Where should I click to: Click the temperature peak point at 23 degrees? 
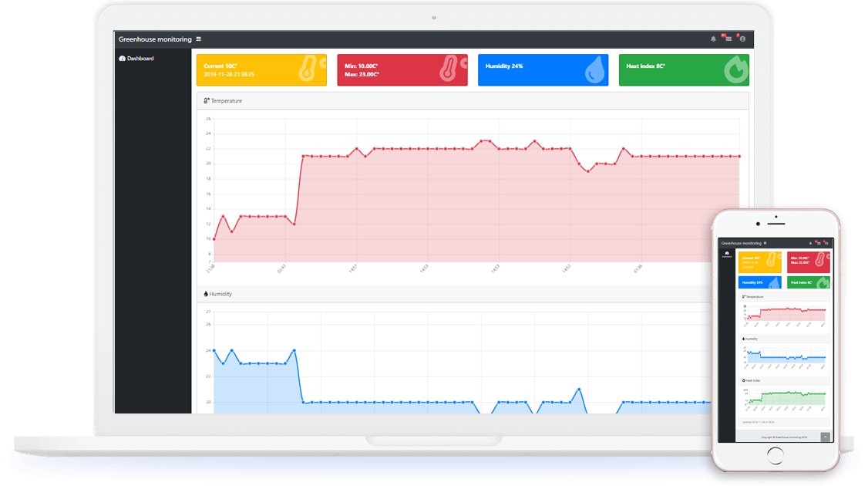click(483, 141)
